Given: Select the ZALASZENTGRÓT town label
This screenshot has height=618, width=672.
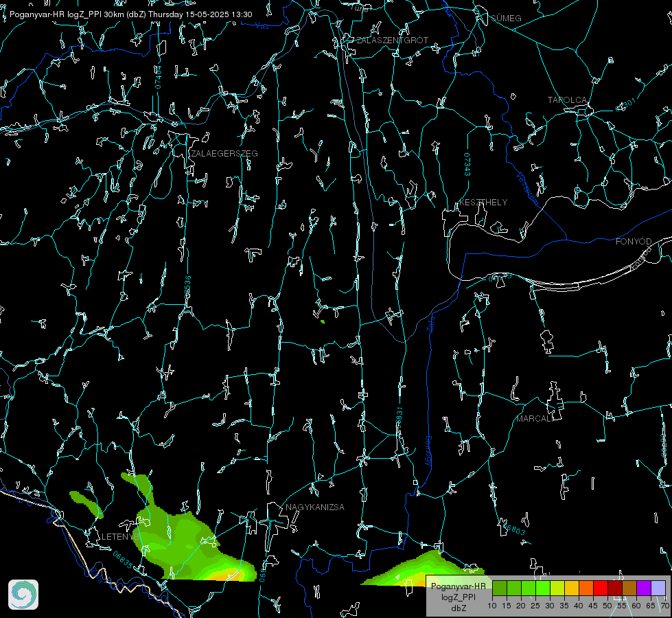Looking at the screenshot, I should 393,41.
